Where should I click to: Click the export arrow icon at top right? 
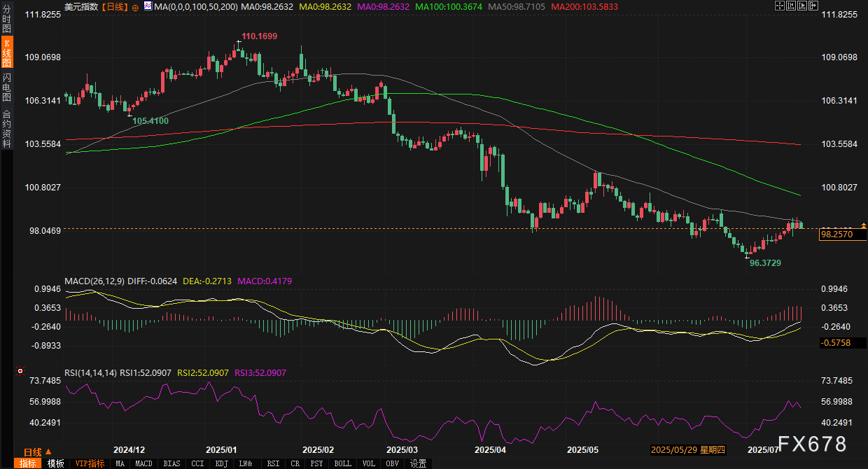pos(815,6)
